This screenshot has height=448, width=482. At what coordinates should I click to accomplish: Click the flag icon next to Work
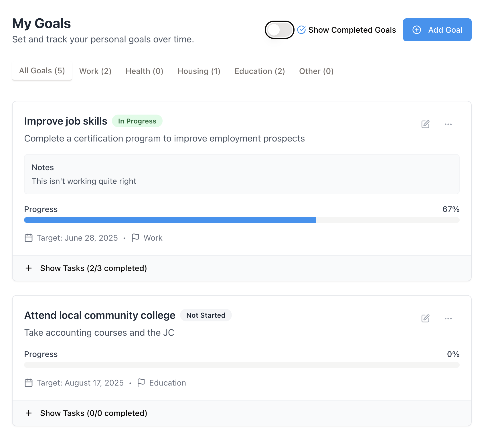135,238
